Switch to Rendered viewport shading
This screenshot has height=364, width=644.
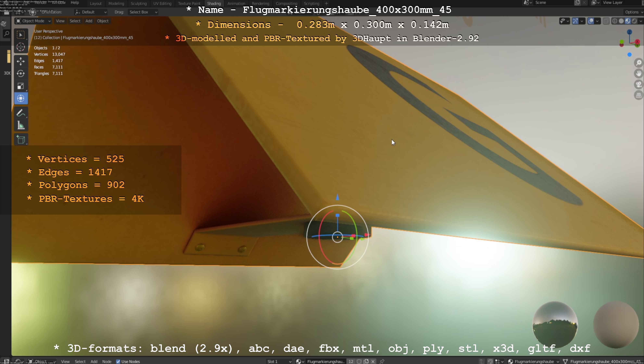(x=634, y=21)
